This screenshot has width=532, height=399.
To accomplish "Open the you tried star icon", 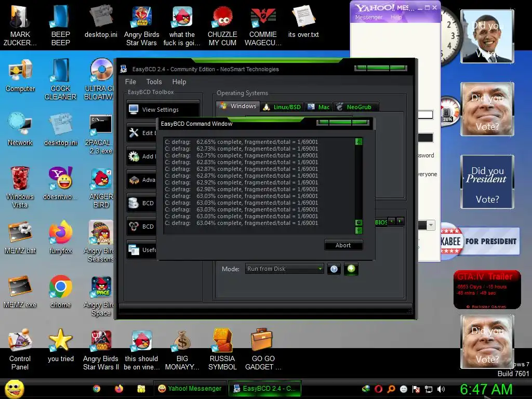I will click(x=60, y=345).
